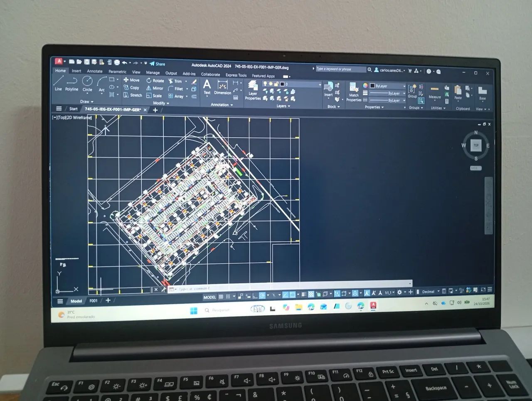
Task: Select the Copy tool
Action: (x=131, y=88)
